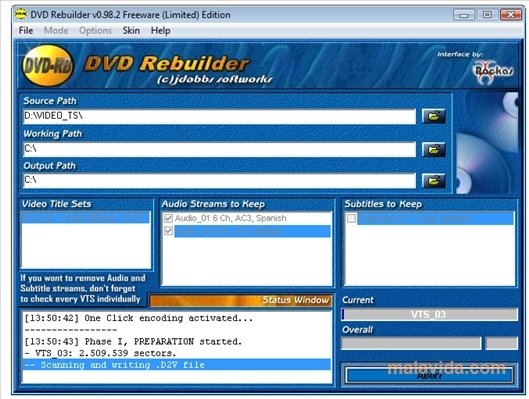Maximize the DVD Rebuilder window
Image resolution: width=529 pixels, height=399 pixels.
[x=487, y=15]
